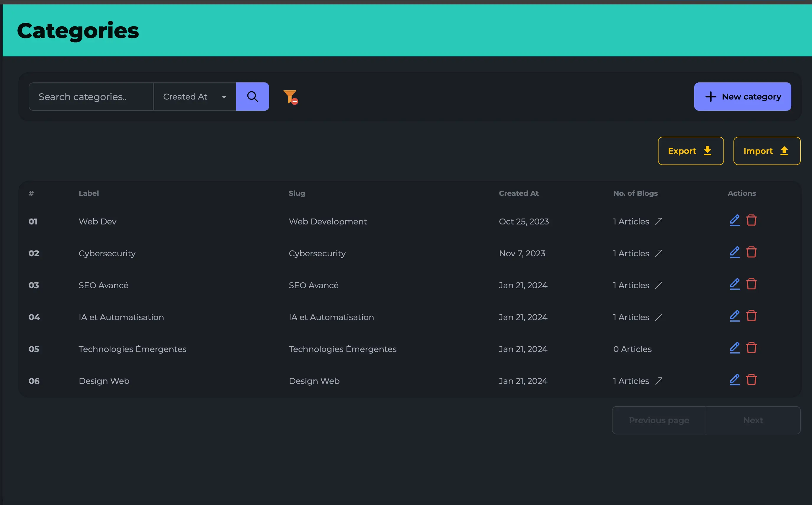Edit the Web Dev category
The width and height of the screenshot is (812, 505).
735,220
